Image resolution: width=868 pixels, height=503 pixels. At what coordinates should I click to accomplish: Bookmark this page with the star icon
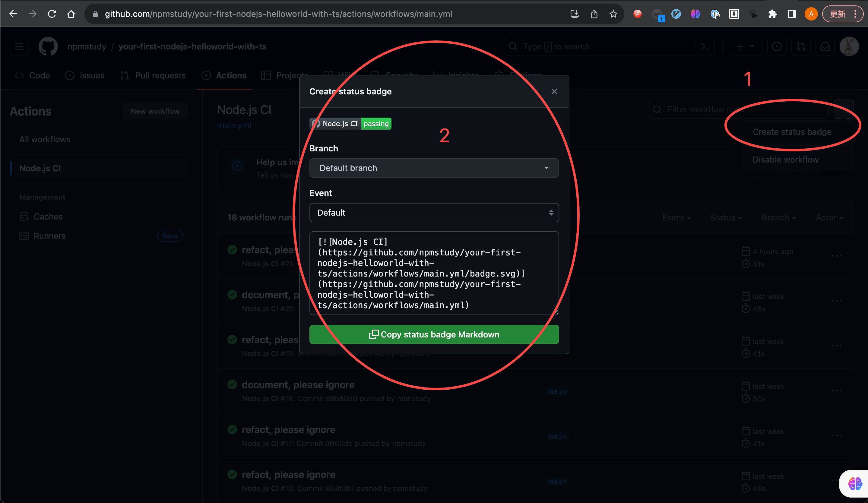(613, 14)
